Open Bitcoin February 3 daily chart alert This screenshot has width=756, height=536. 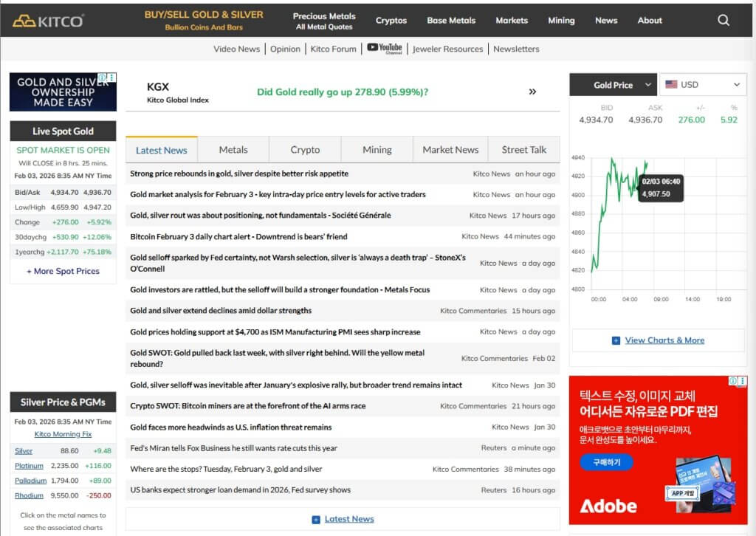pos(238,236)
